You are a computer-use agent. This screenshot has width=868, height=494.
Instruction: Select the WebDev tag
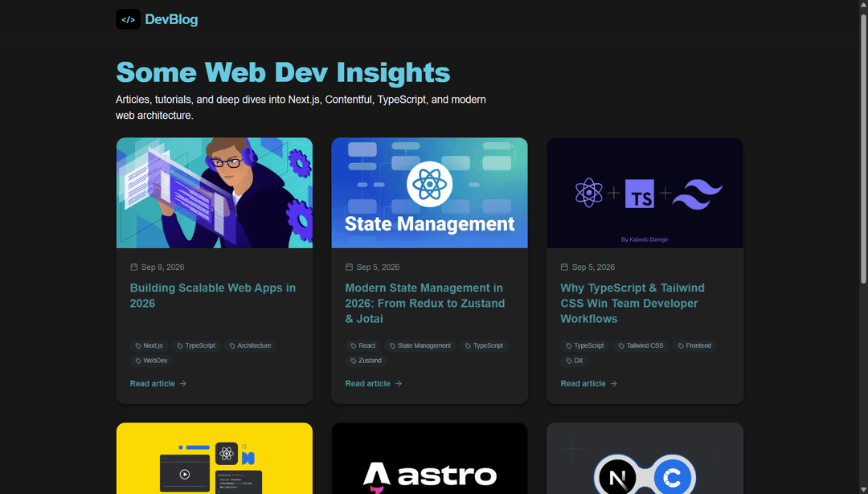click(x=151, y=361)
